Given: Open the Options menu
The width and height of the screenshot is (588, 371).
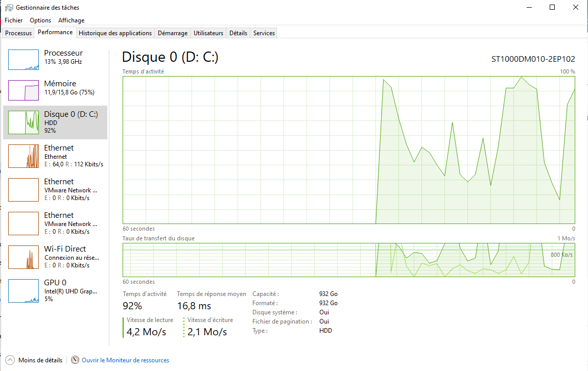Looking at the screenshot, I should point(40,20).
